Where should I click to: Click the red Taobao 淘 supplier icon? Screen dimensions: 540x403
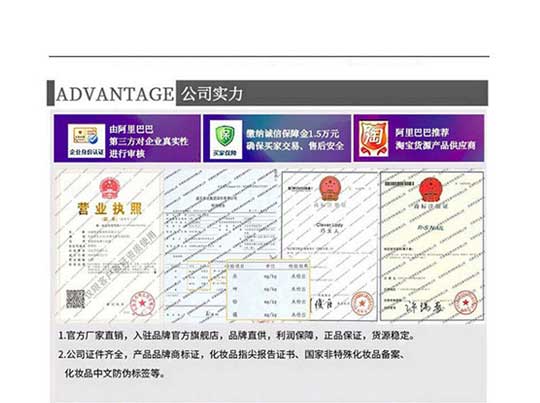pos(373,139)
